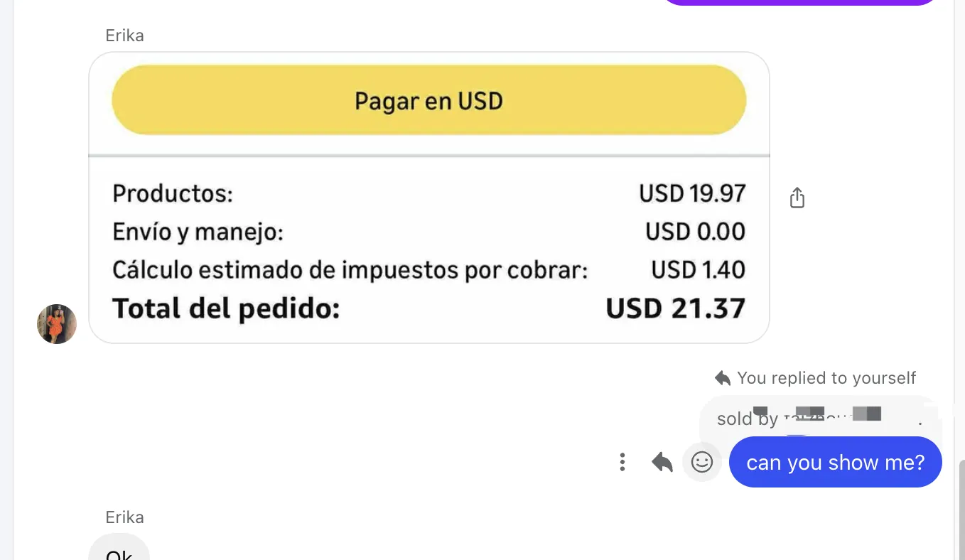
Task: Click the "Productos:" line in the order summary
Action: coord(173,193)
